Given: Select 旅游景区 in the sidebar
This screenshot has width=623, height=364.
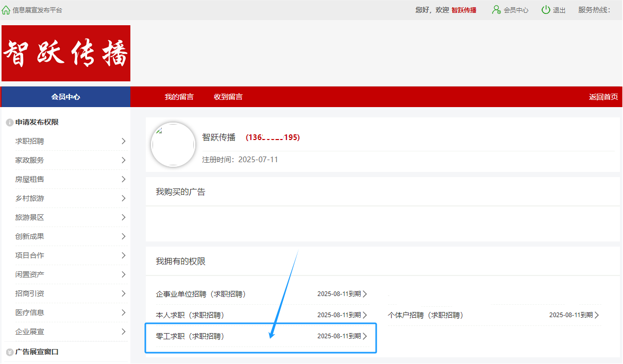Looking at the screenshot, I should 30,217.
